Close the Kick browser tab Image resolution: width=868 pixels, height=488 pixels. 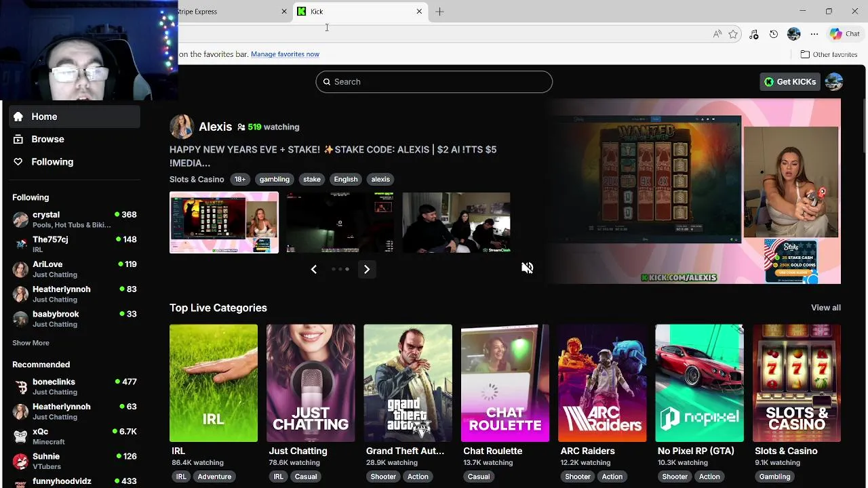click(419, 12)
